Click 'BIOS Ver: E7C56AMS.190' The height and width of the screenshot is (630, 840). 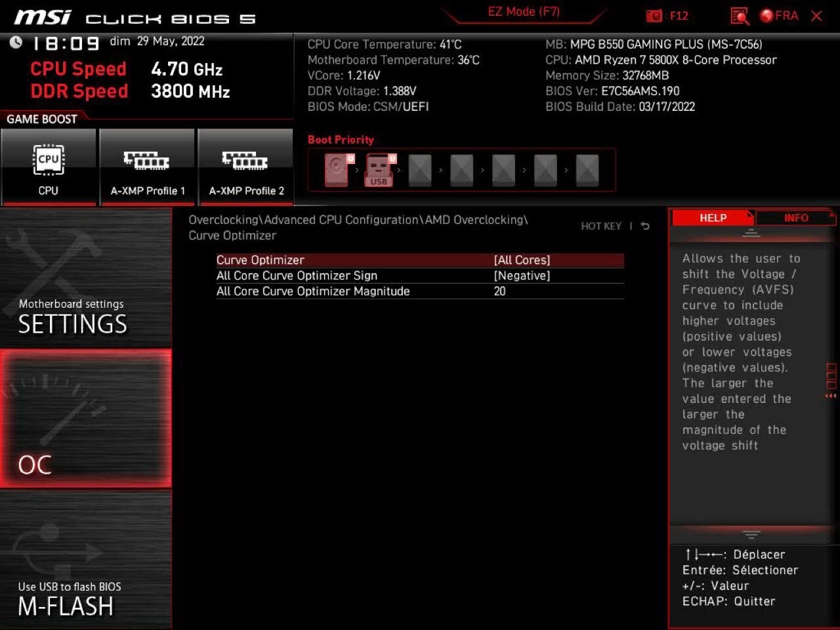point(612,91)
